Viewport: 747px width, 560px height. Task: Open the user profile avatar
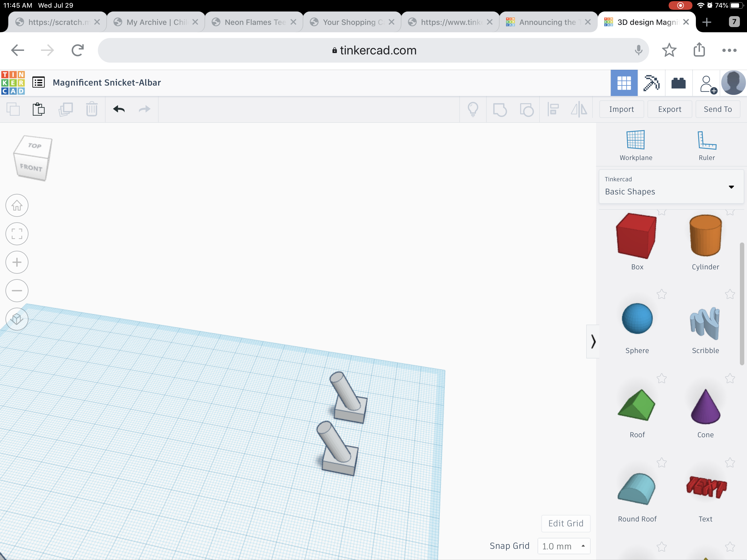pos(733,83)
